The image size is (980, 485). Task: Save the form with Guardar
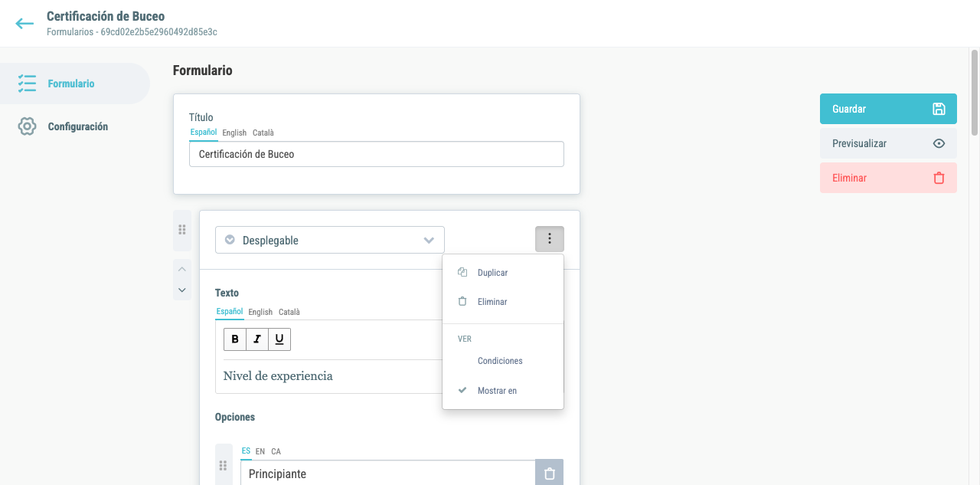tap(888, 109)
